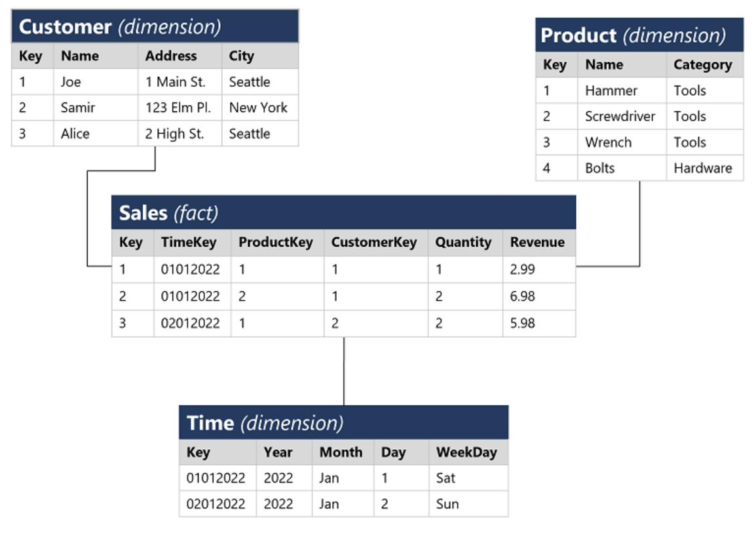The image size is (756, 539).
Task: Click the 6.98 revenue value
Action: [539, 296]
